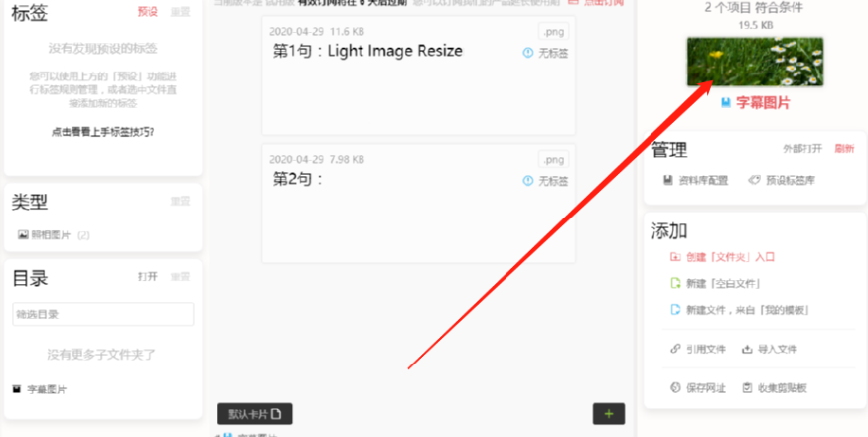The image size is (868, 437).
Task: Click 无标签 status on second file card
Action: click(546, 181)
